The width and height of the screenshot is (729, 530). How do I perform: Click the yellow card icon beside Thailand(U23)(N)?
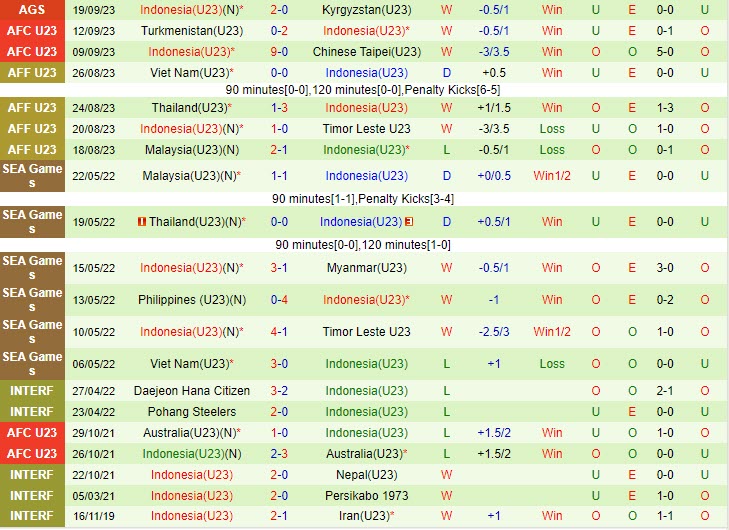(142, 222)
